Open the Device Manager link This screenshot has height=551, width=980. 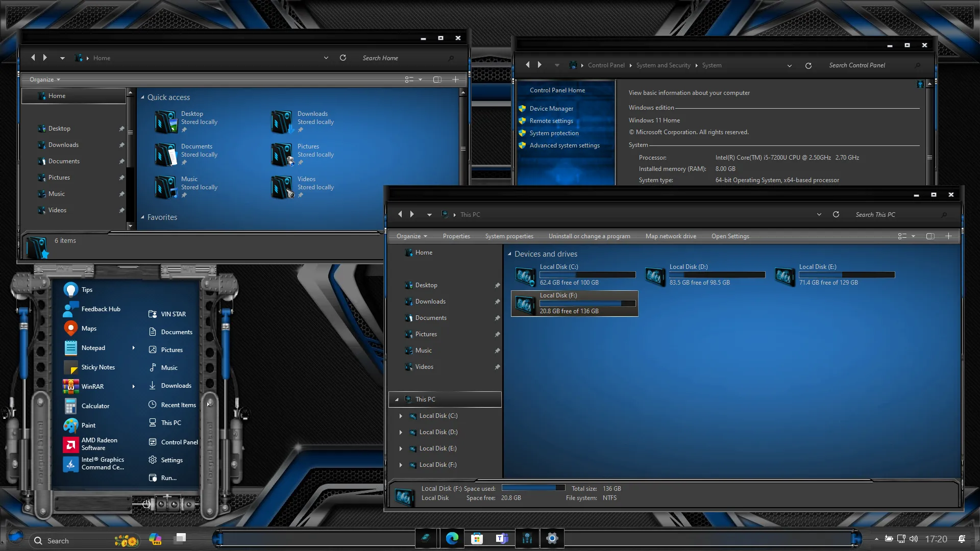[x=551, y=109]
